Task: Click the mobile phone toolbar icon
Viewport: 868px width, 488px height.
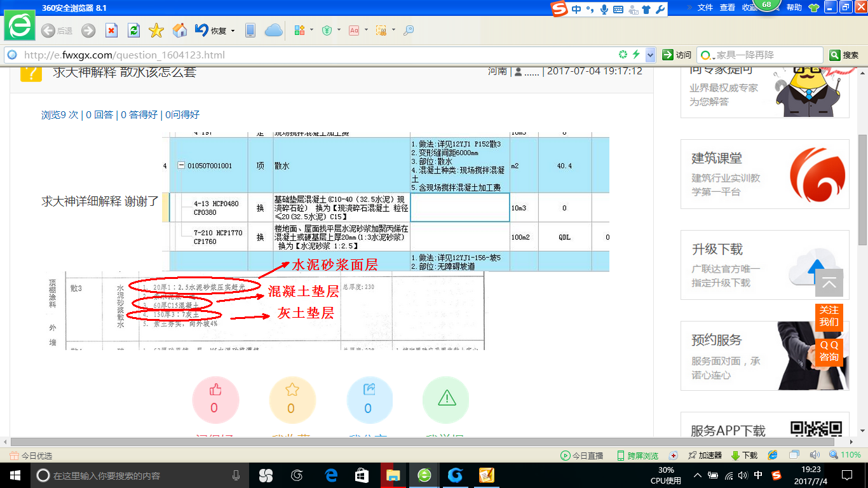Action: pyautogui.click(x=250, y=30)
